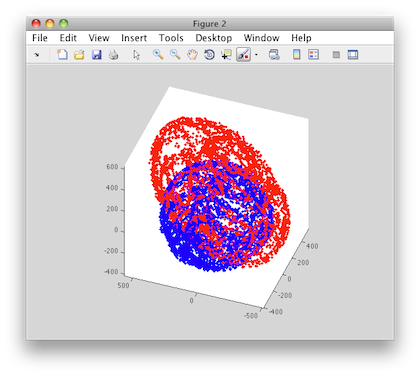The image size is (420, 376).
Task: Select the Data Cursor tool
Action: coord(226,55)
